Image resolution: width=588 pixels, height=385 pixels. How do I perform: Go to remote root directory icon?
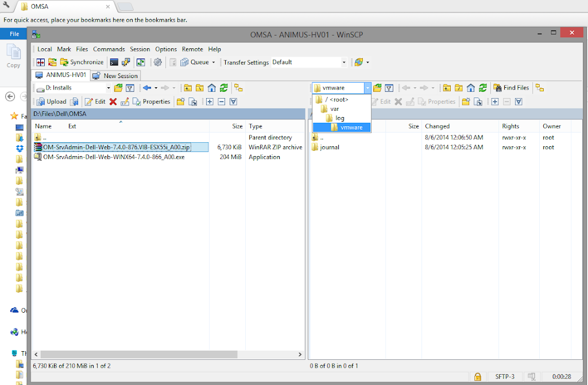click(459, 88)
